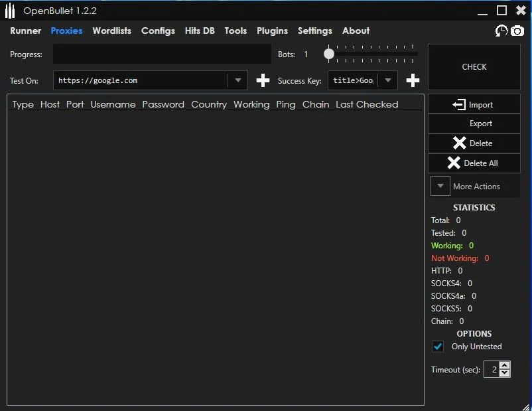This screenshot has height=411, width=532.
Task: Add a new Test On URL with the plus icon
Action: pos(263,80)
